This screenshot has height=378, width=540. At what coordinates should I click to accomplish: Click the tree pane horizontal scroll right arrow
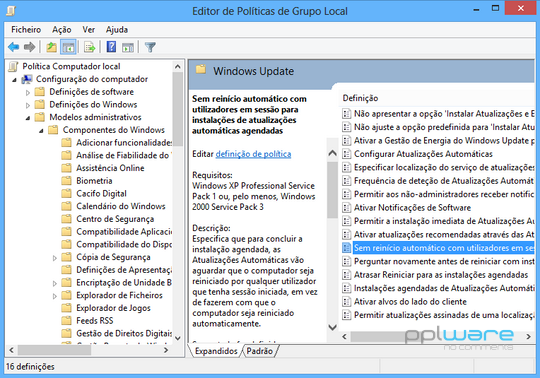166,350
